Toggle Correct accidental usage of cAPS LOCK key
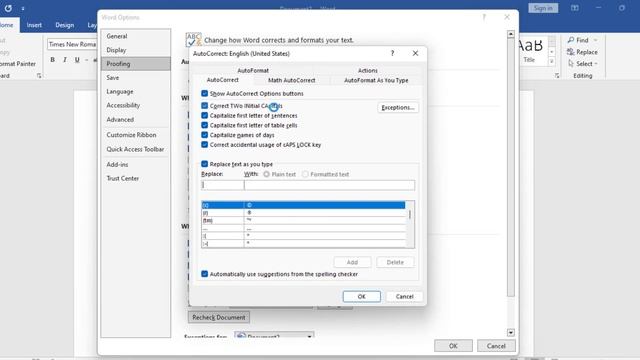 click(x=204, y=145)
